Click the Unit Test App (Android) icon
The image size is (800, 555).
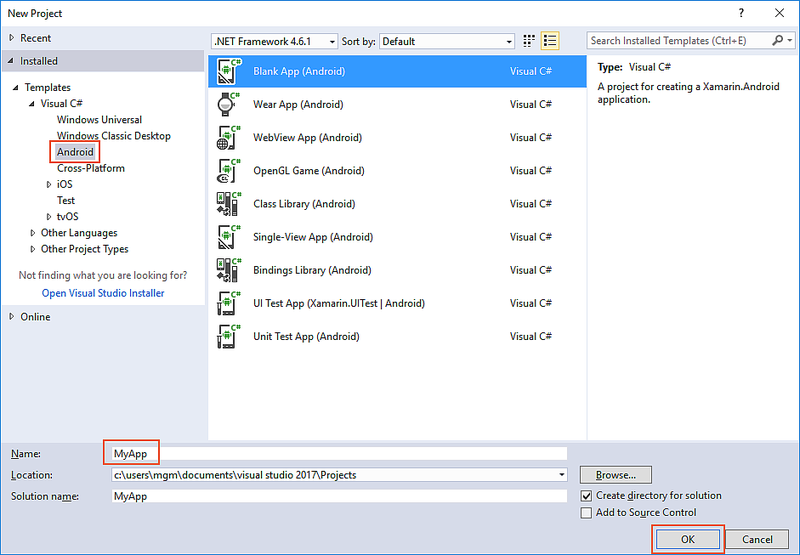[228, 337]
